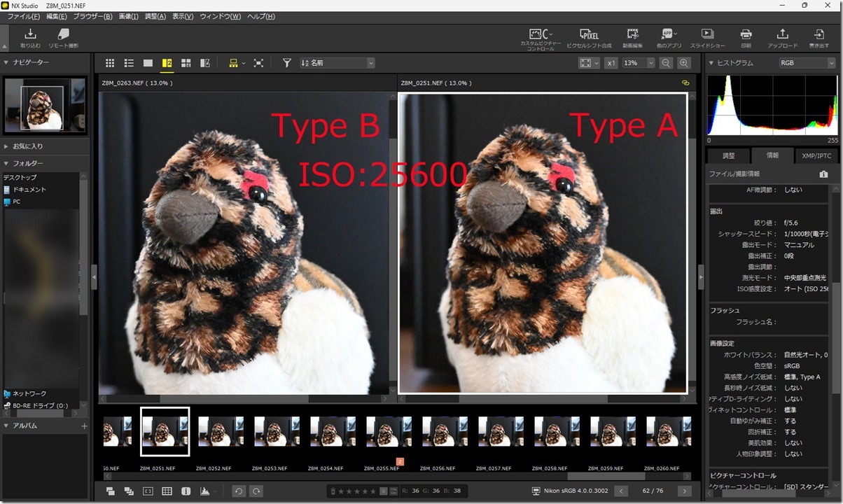The height and width of the screenshot is (504, 843).
Task: Select PC in the folder tree
Action: tap(13, 202)
